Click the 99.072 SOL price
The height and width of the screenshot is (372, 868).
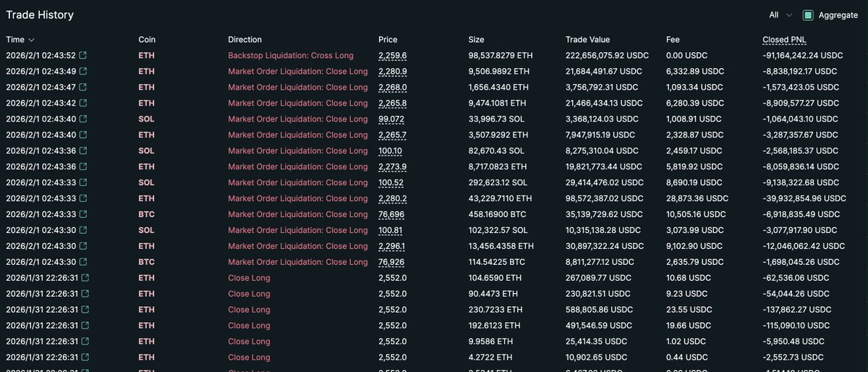[x=391, y=119]
